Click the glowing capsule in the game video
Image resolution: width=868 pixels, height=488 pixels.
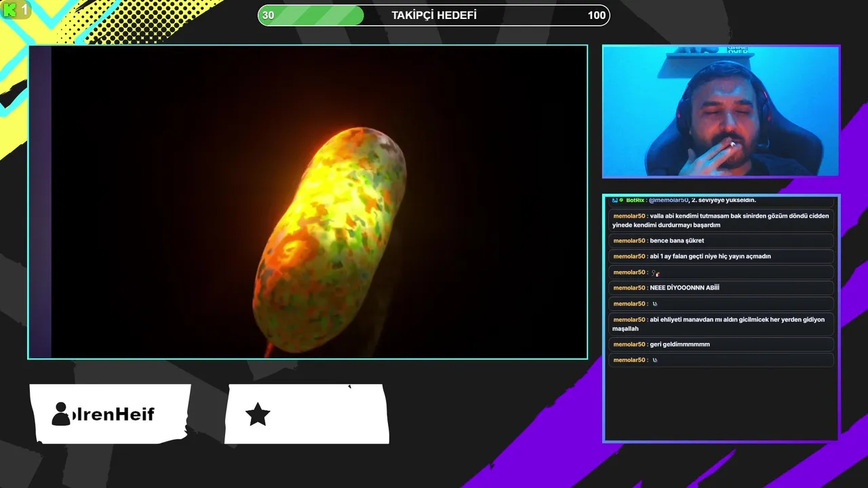click(x=330, y=241)
